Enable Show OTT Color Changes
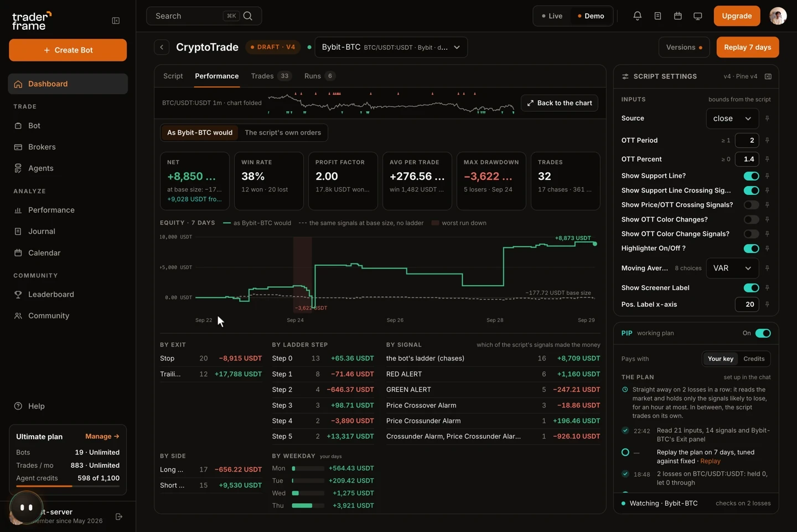This screenshot has height=532, width=797. (751, 220)
